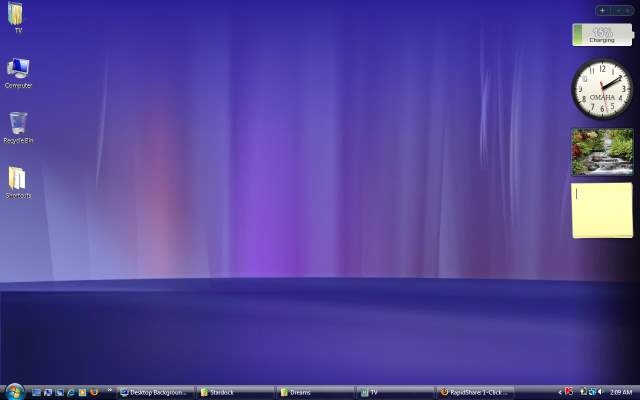Select the Shortcuts folder icon

[18, 182]
